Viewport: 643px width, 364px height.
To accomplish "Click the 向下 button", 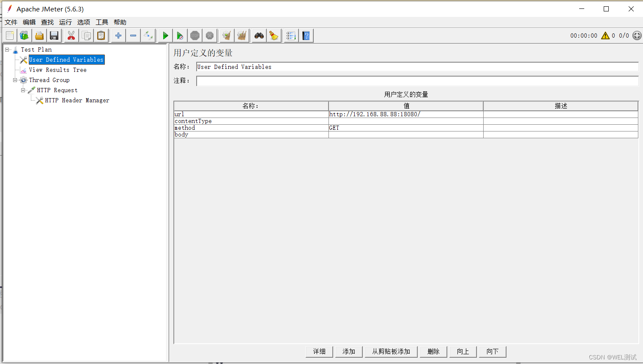I will pyautogui.click(x=493, y=352).
